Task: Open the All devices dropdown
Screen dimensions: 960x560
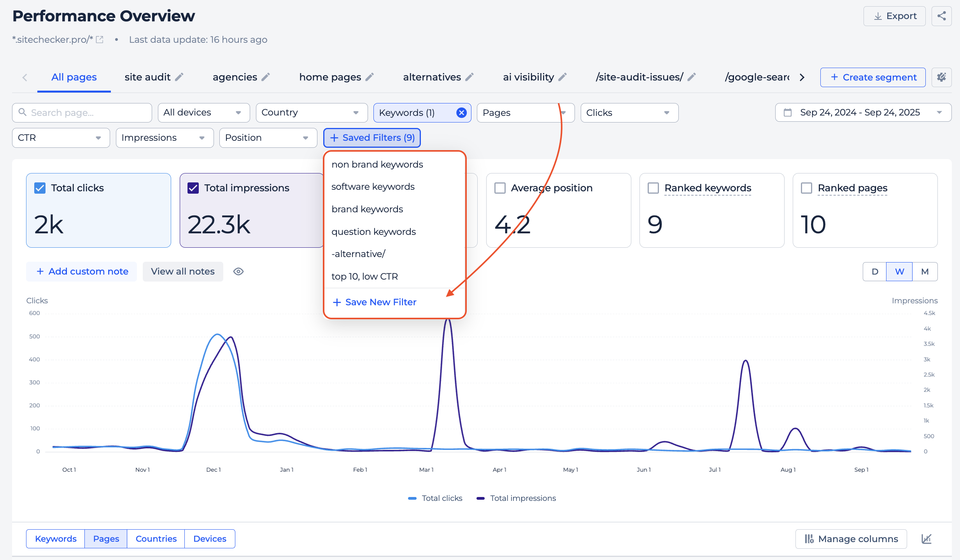Action: [x=203, y=113]
